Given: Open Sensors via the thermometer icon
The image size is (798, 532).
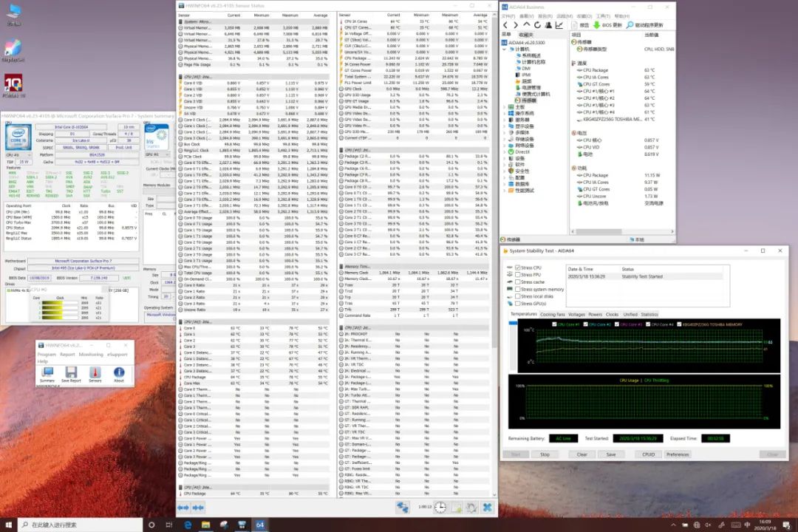Looking at the screenshot, I should [95, 372].
